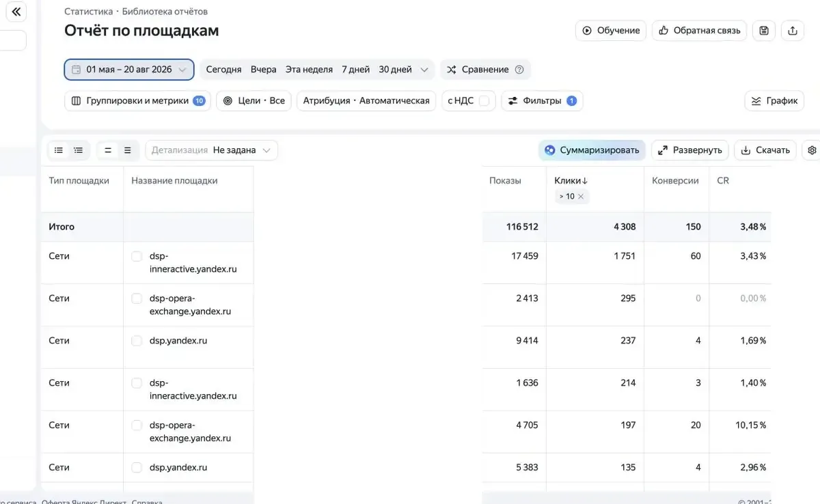Viewport: 820px width, 504px height.
Task: Click impressions cell 9 414
Action: point(527,341)
